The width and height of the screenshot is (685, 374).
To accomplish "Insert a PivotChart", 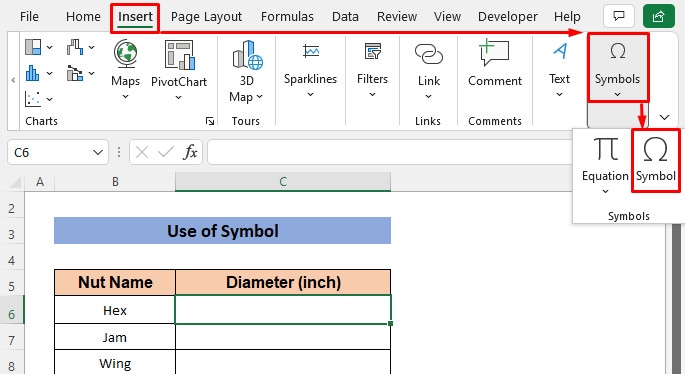I will pyautogui.click(x=179, y=69).
